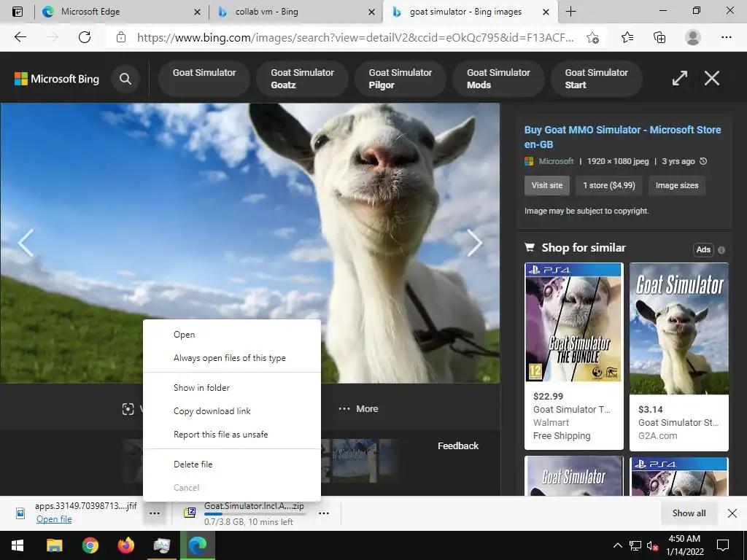
Task: Open options for Goat Simulator zip download
Action: pos(324,513)
